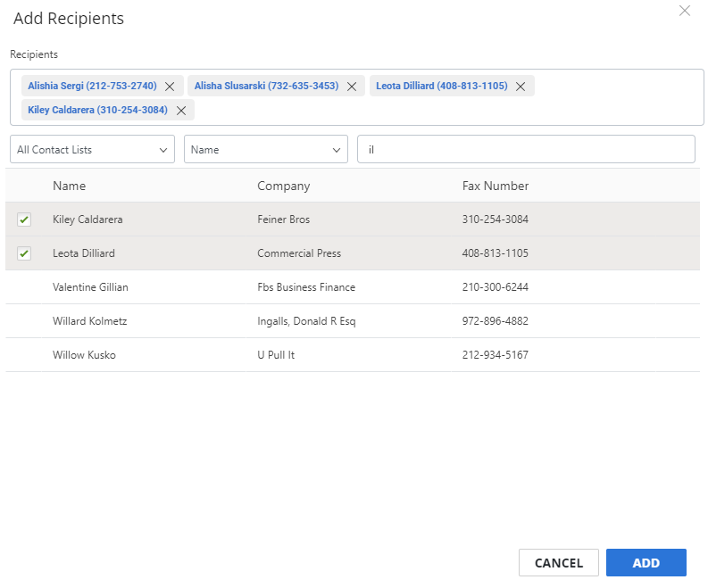Sort by Fax Number column header
708x588 pixels.
(495, 186)
